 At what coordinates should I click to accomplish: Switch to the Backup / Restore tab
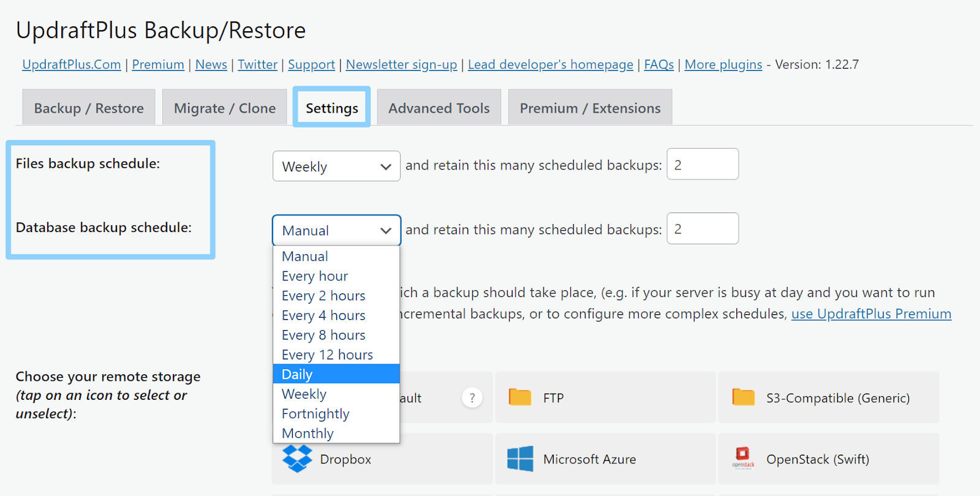point(89,108)
